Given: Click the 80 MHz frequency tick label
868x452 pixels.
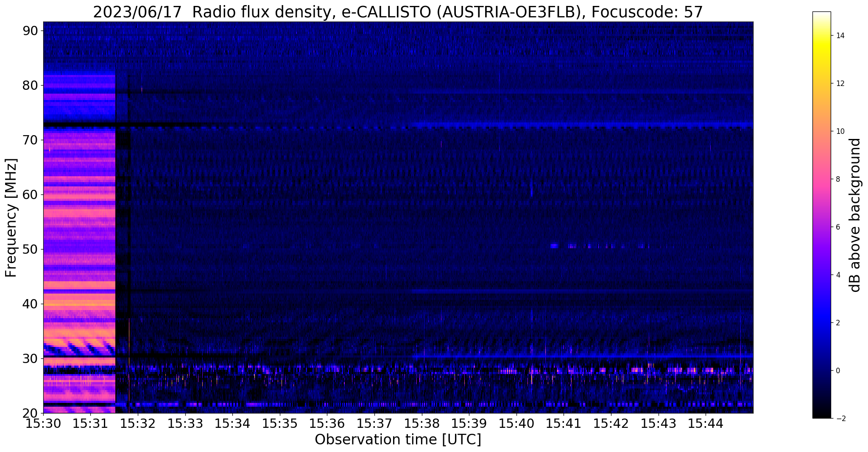Looking at the screenshot, I should click(31, 85).
